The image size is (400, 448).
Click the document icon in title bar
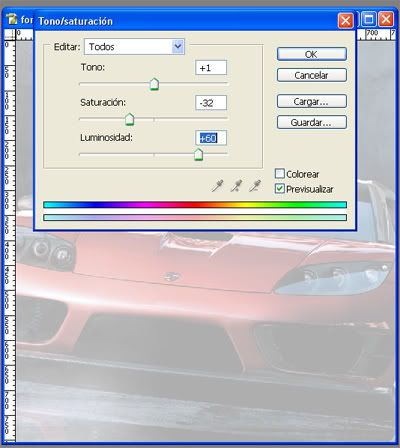pyautogui.click(x=12, y=19)
